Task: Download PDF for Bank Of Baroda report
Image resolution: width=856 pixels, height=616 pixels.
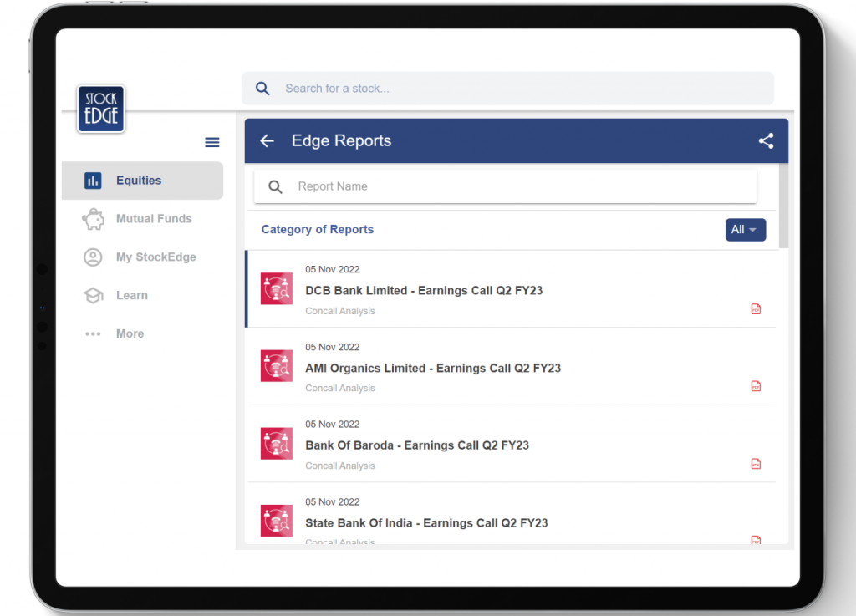Action: (756, 464)
